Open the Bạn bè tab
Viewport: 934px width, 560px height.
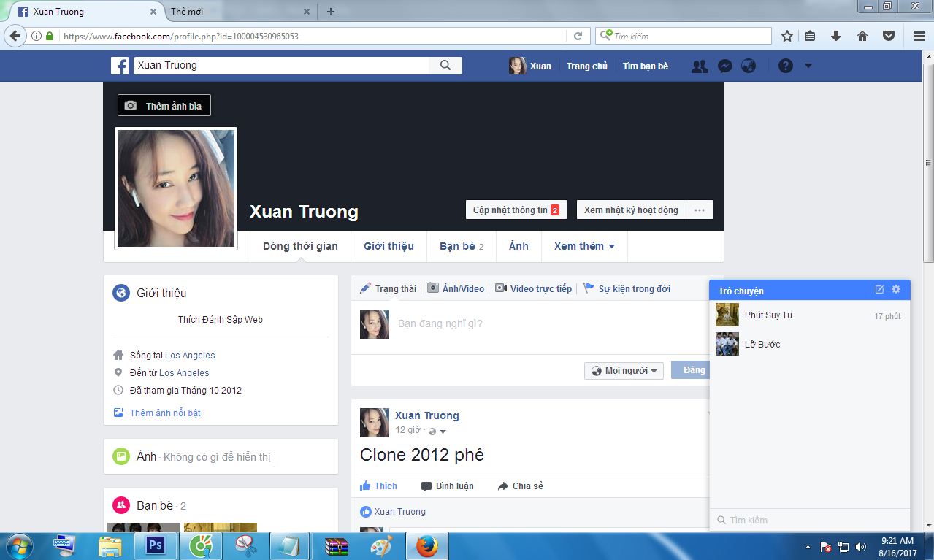(462, 246)
